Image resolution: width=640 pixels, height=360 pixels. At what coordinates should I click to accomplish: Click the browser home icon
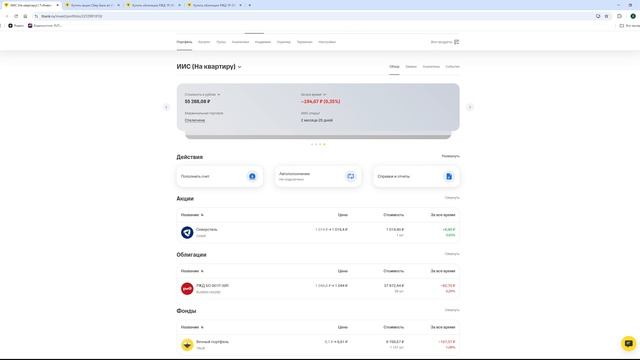tap(25, 16)
